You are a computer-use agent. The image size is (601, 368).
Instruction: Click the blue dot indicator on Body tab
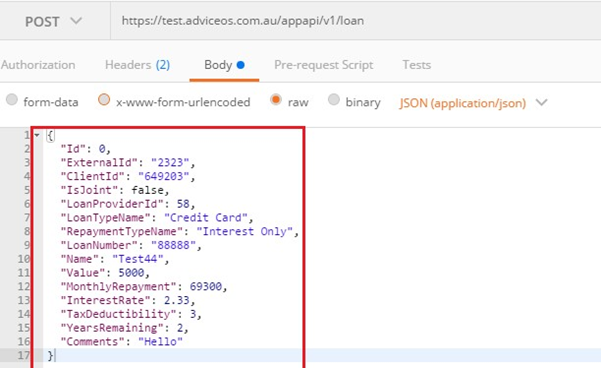[240, 65]
